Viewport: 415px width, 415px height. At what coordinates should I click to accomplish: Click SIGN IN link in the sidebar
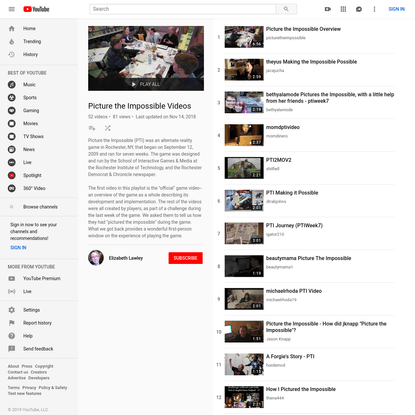click(x=18, y=248)
